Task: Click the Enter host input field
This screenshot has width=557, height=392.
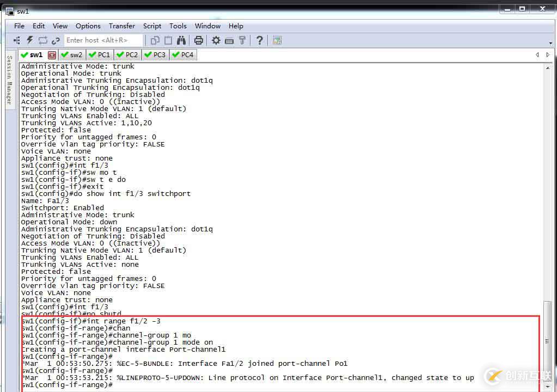Action: [x=104, y=40]
